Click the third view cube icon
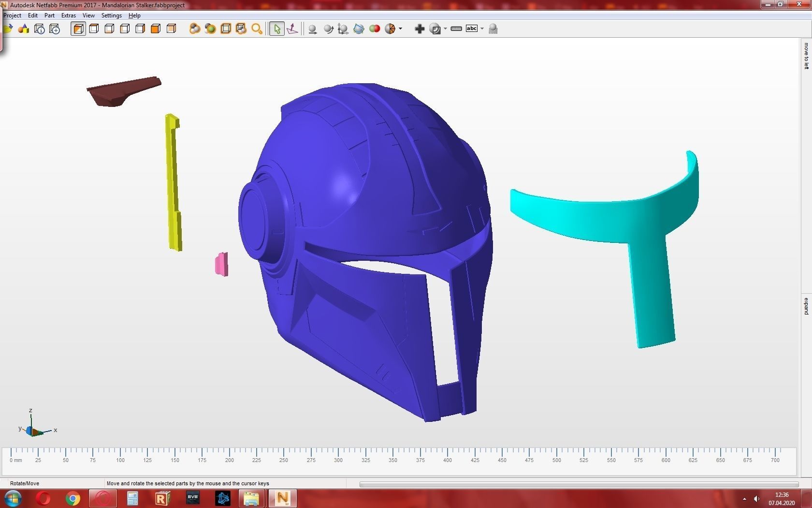812x508 pixels. [x=109, y=29]
